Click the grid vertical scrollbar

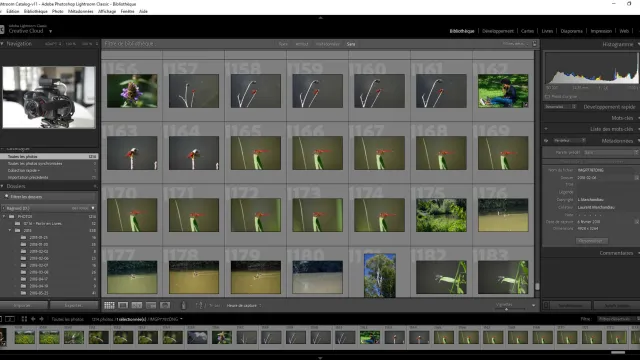click(537, 287)
